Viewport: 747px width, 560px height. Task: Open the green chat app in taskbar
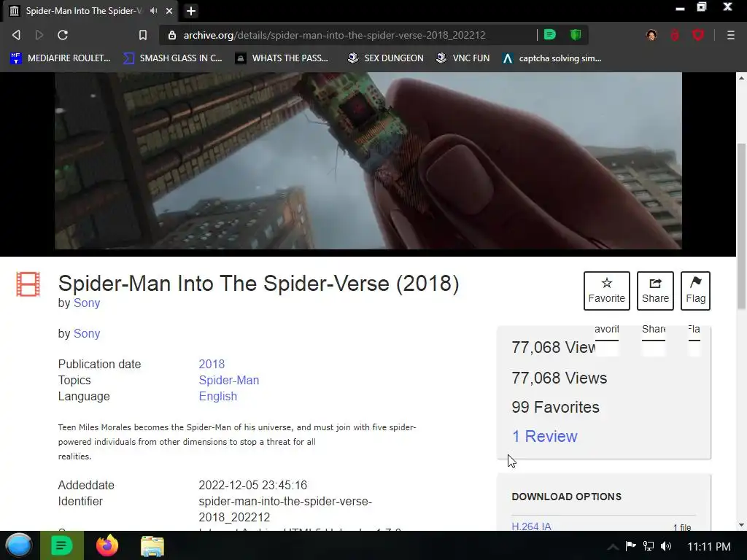pos(62,545)
